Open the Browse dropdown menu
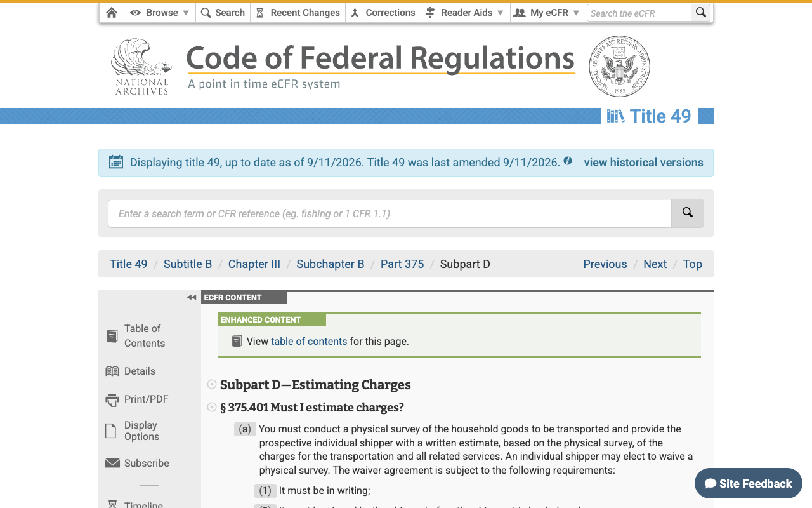The image size is (812, 508). coord(160,13)
